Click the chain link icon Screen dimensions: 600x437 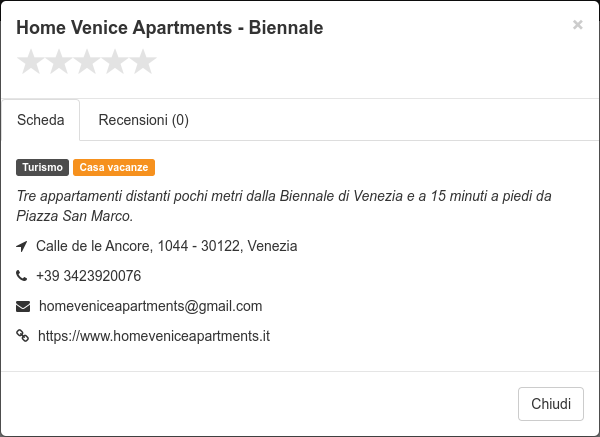tap(23, 336)
